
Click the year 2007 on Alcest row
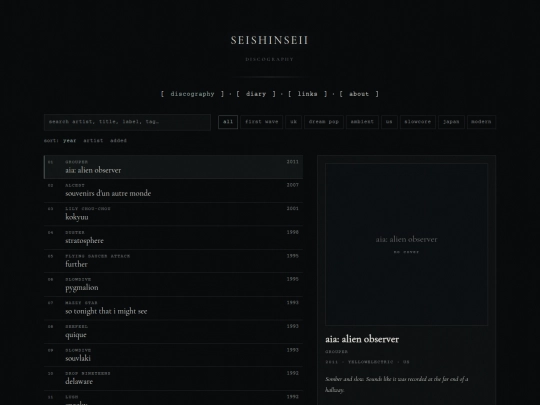(292, 185)
